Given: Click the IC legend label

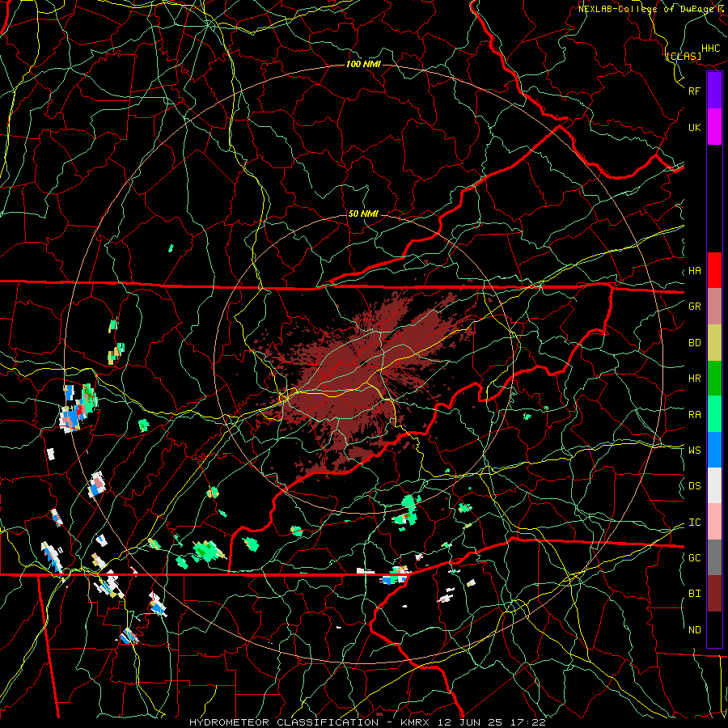Looking at the screenshot, I should coord(695,523).
